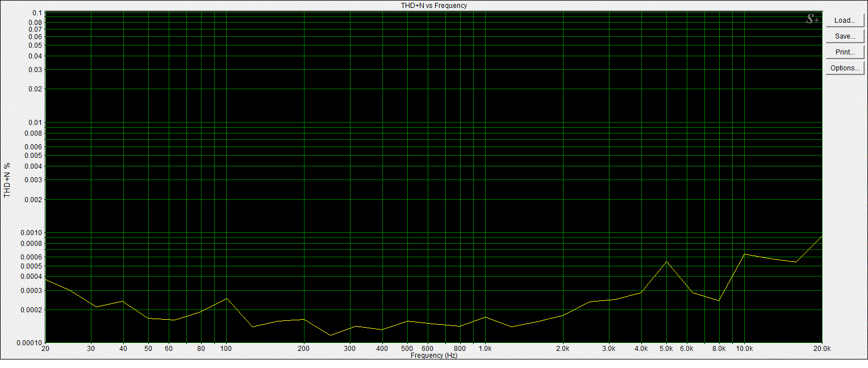Click the '0.002' Y-axis tick label
868x368 pixels.
point(35,200)
